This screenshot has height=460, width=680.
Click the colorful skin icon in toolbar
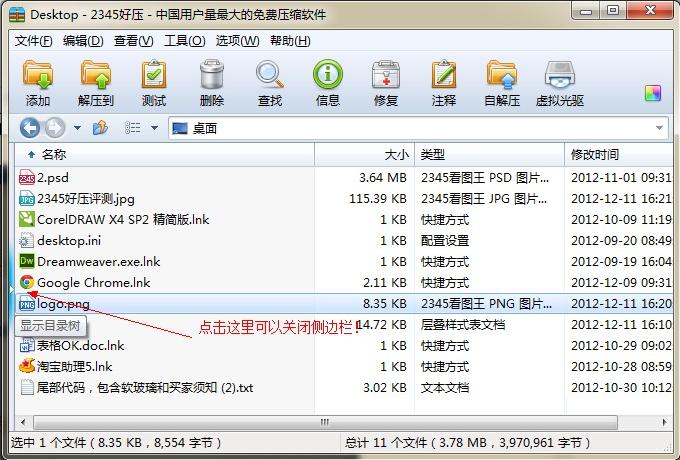[653, 93]
